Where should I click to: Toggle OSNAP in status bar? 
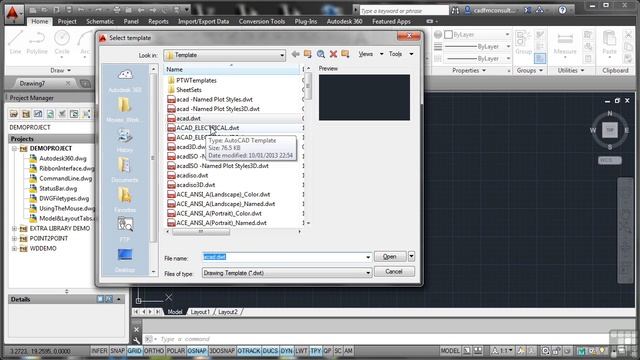coord(197,351)
